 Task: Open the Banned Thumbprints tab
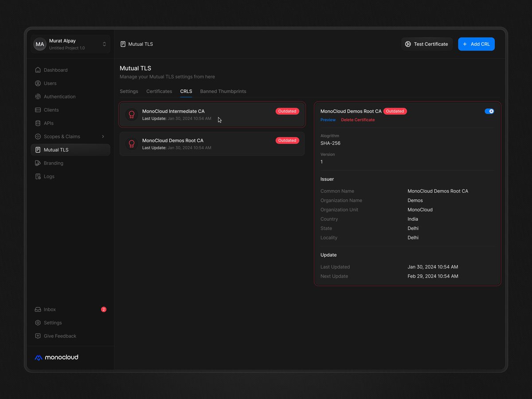click(x=223, y=91)
